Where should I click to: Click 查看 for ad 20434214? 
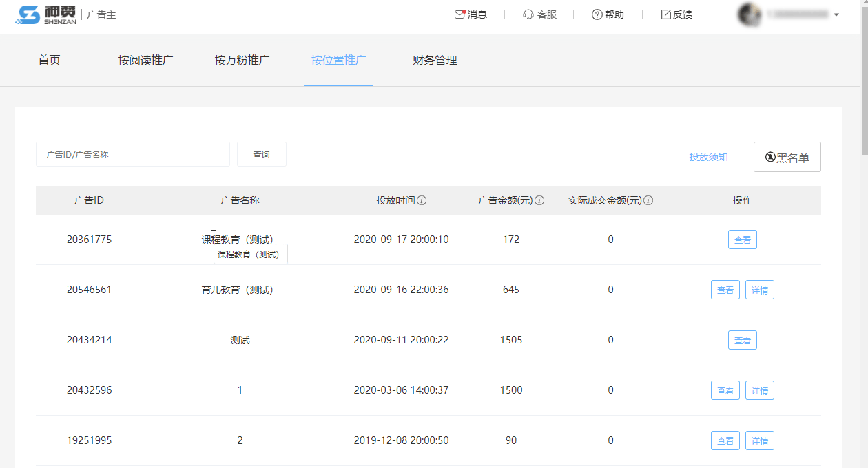pyautogui.click(x=742, y=341)
